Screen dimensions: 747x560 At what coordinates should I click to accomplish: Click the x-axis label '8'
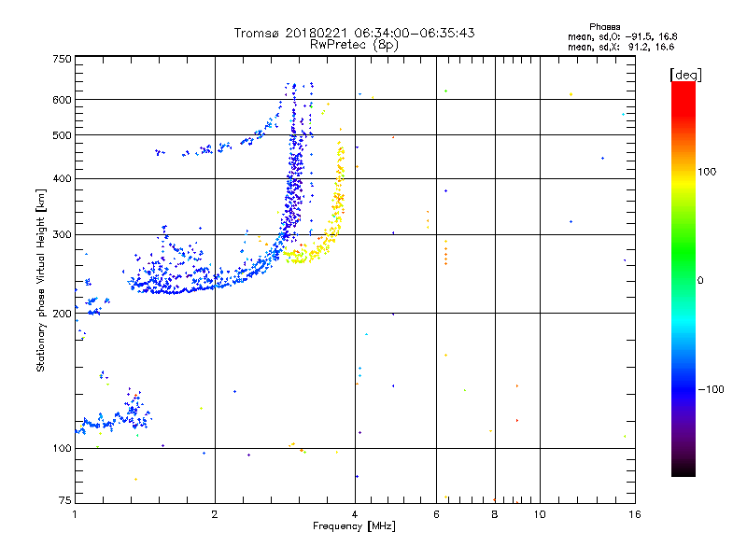[x=495, y=514]
